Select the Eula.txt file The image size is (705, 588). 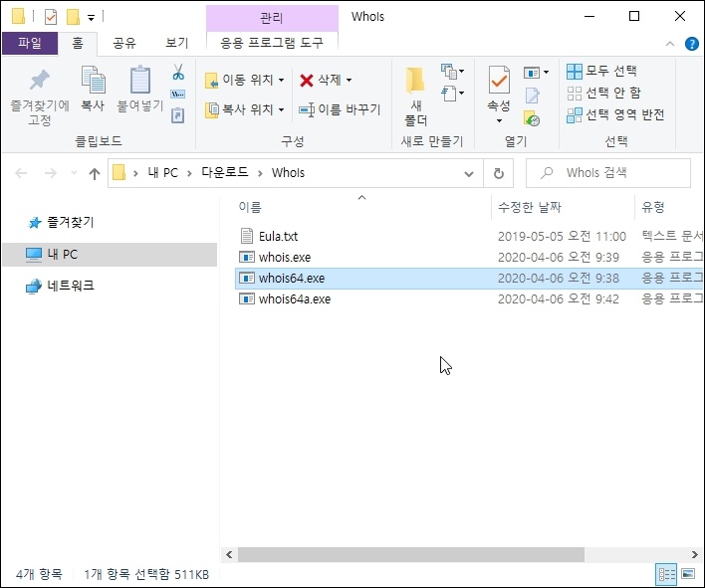point(469,236)
